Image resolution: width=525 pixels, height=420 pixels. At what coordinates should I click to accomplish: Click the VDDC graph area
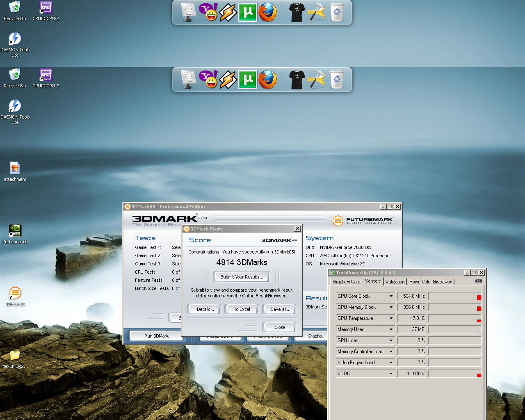tap(454, 374)
